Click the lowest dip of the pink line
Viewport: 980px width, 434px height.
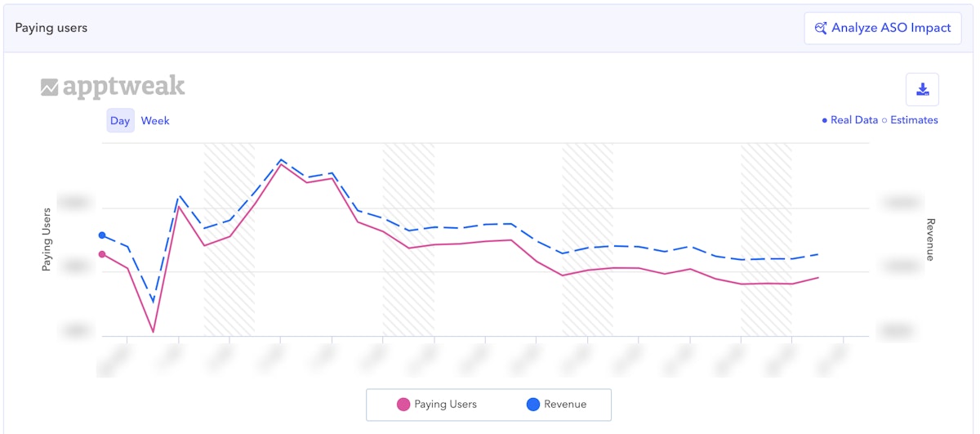(x=154, y=331)
